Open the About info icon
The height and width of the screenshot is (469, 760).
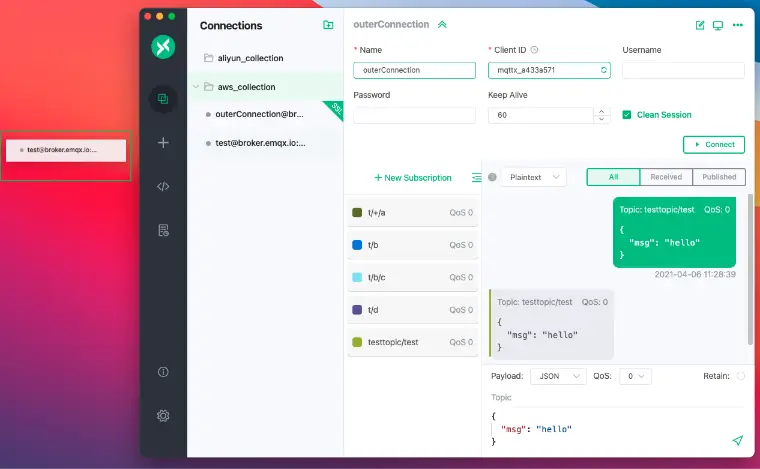coord(163,372)
